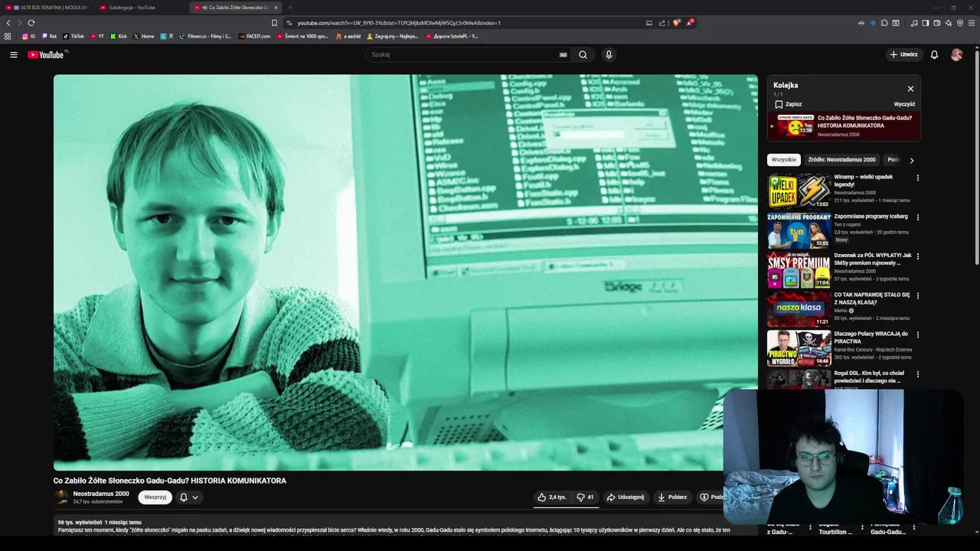Close the current Gadu-Gadu video tab

pos(276,8)
